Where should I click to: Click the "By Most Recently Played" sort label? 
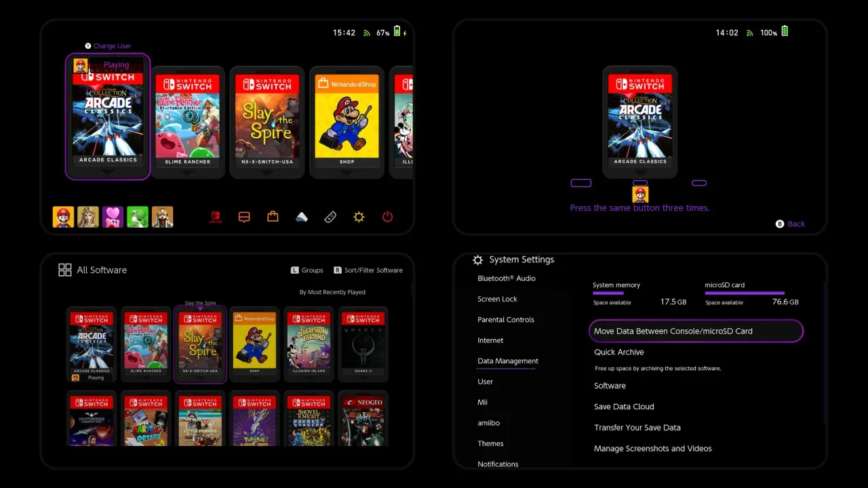(x=332, y=292)
